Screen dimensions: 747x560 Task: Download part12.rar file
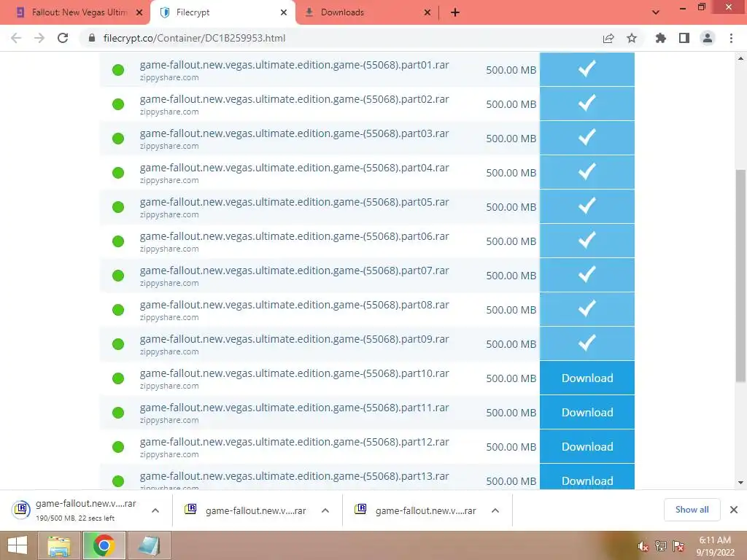[x=587, y=447]
